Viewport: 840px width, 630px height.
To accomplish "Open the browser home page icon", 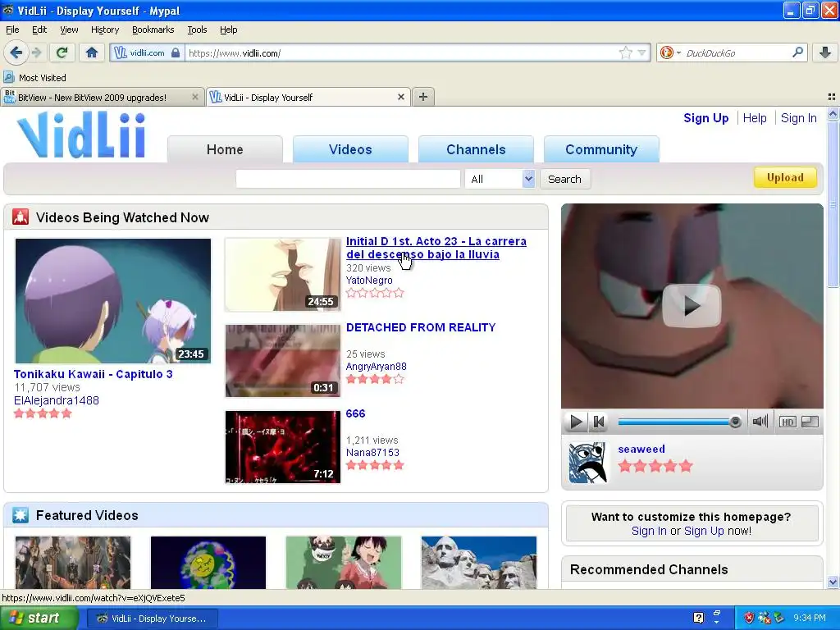I will (x=92, y=52).
